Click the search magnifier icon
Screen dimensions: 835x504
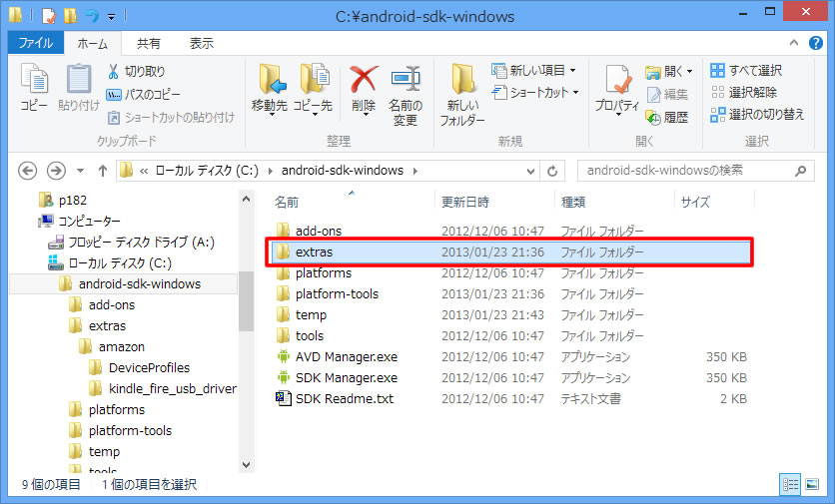800,171
